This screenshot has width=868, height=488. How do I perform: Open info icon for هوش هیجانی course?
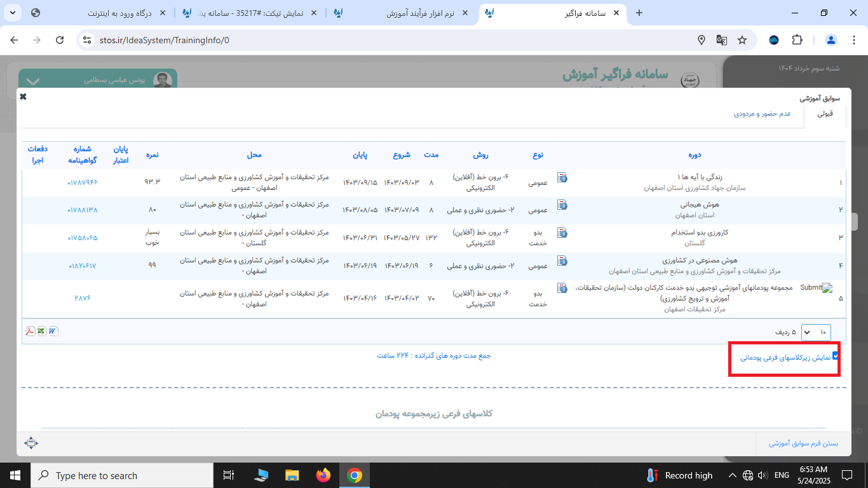coord(562,205)
